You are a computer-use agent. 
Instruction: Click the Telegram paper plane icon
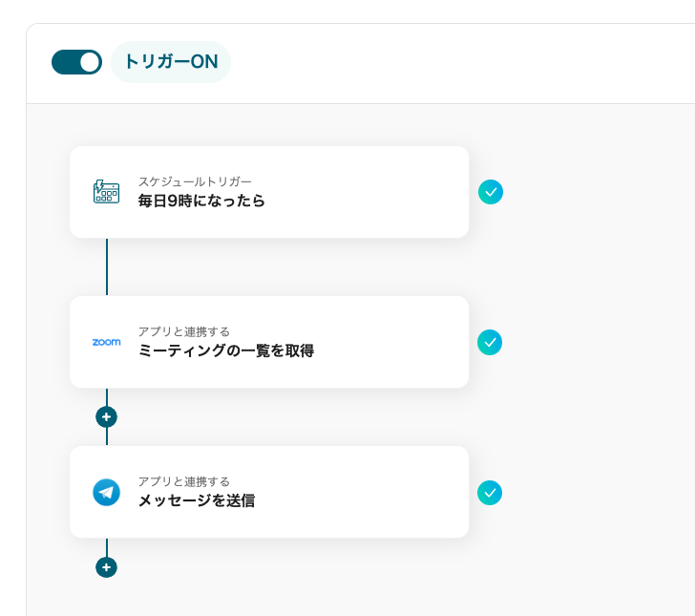106,492
